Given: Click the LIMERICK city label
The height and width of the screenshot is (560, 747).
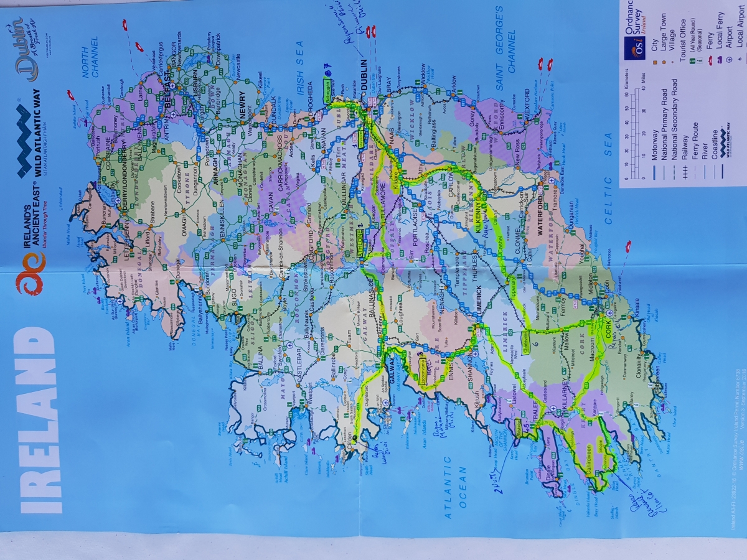Looking at the screenshot, I should point(479,301).
